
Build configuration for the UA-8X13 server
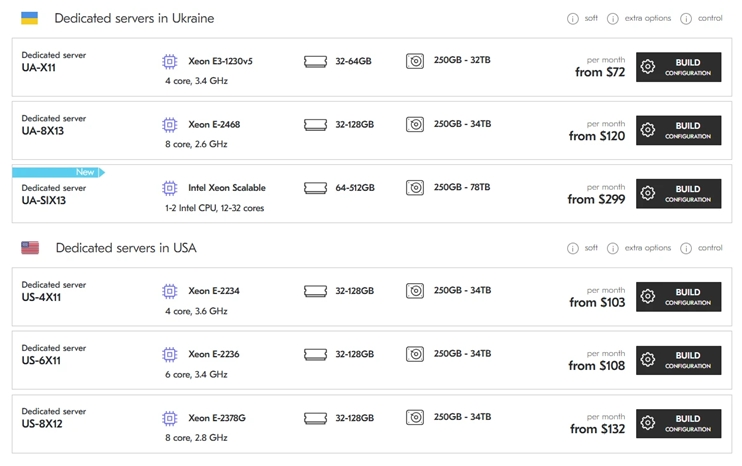point(678,131)
